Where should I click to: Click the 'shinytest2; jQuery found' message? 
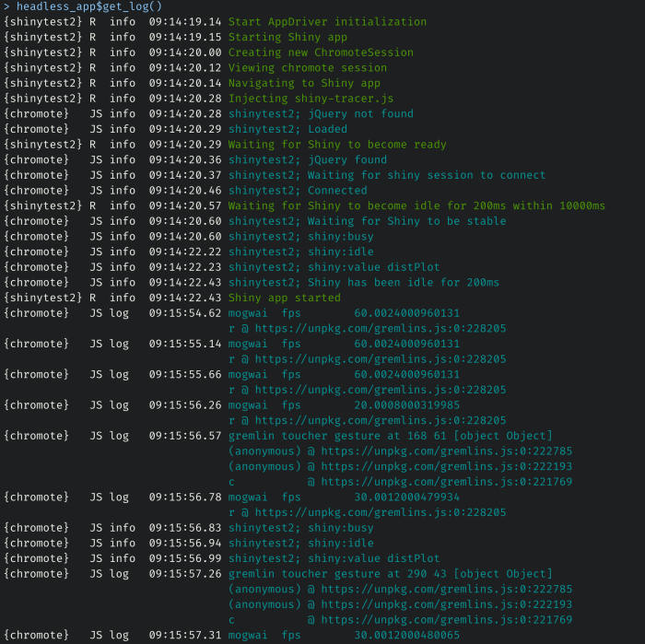pos(308,160)
